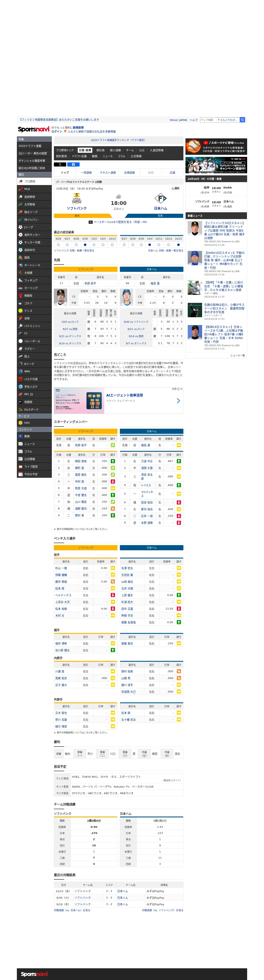This screenshot has height=980, width=264.
Task: Click 対戦成績（vs. 日本ハム）を見る link
Action: point(72,910)
